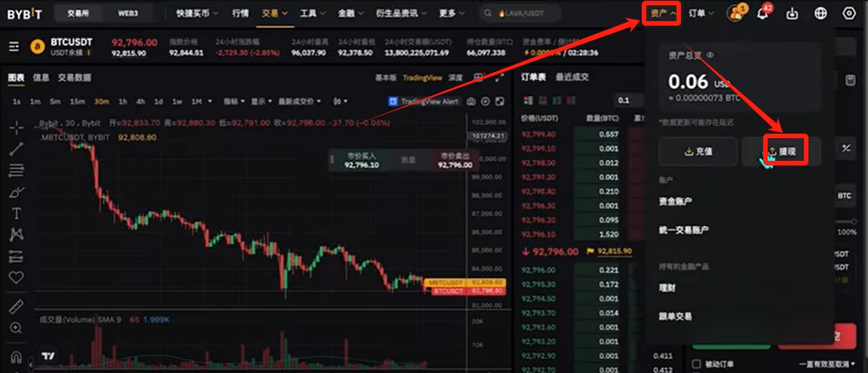Image resolution: width=868 pixels, height=373 pixels.
Task: Switch chart to TradingView mode
Action: 422,78
